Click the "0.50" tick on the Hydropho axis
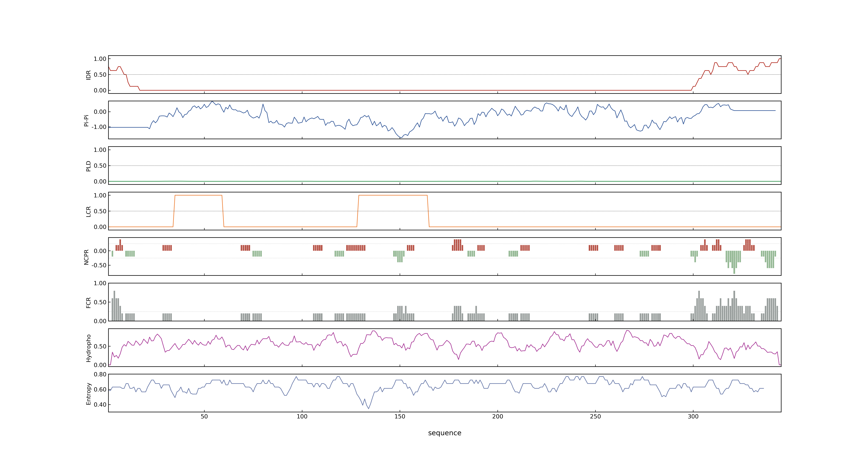The height and width of the screenshot is (463, 868). click(x=100, y=346)
